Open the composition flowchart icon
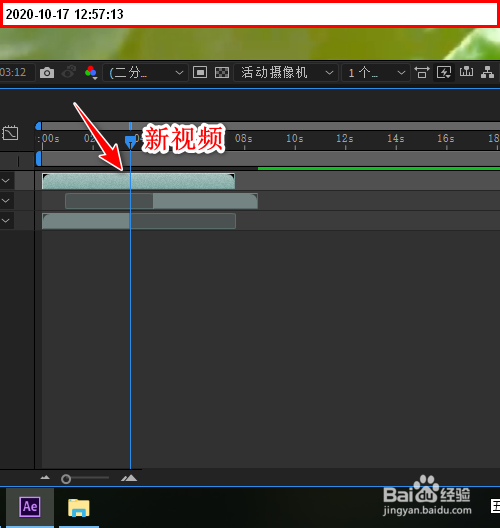The height and width of the screenshot is (528, 500). point(488,72)
